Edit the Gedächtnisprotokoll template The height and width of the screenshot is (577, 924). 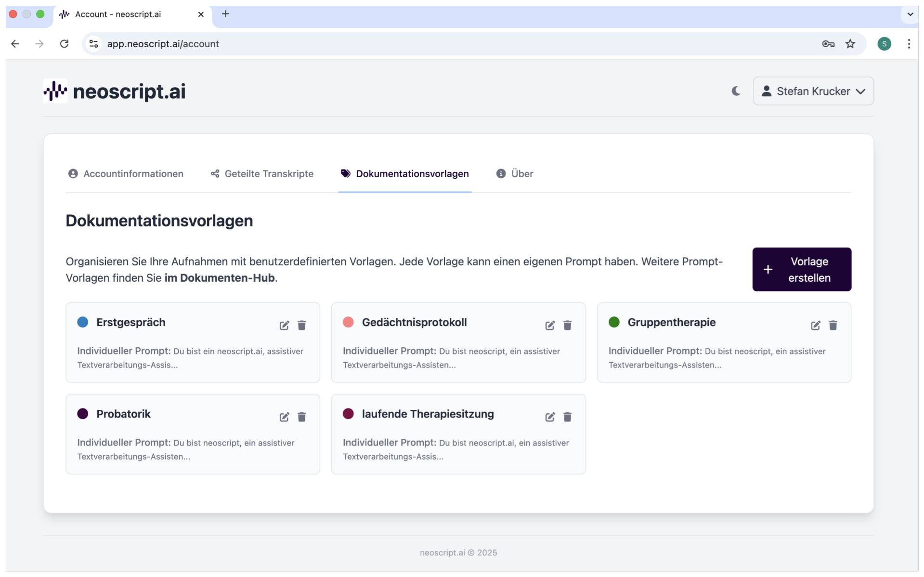[550, 326]
